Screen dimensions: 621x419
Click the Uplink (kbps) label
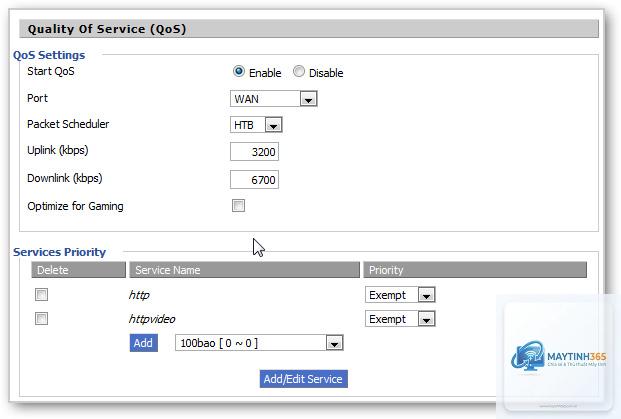tap(58, 150)
